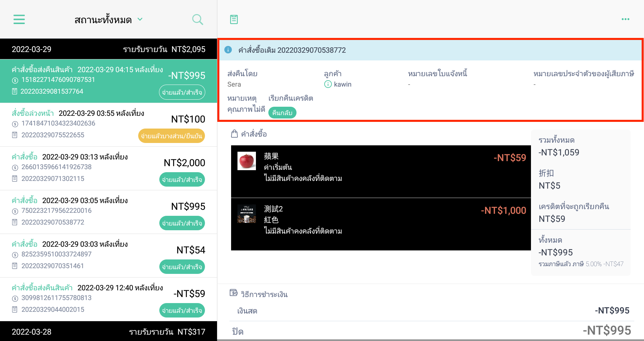
Task: Open the three-dot more options menu
Action: pos(625,19)
